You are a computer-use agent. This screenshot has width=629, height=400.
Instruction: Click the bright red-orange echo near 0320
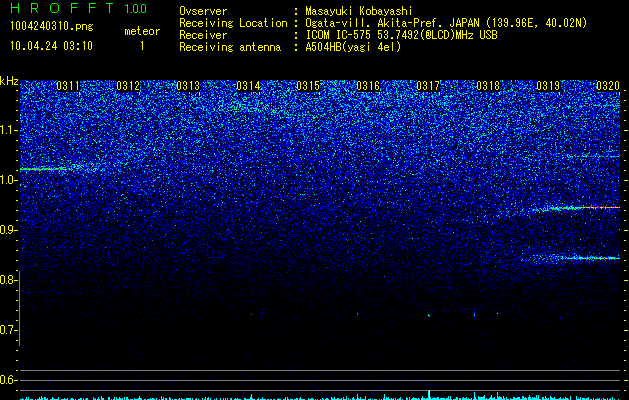578,208
